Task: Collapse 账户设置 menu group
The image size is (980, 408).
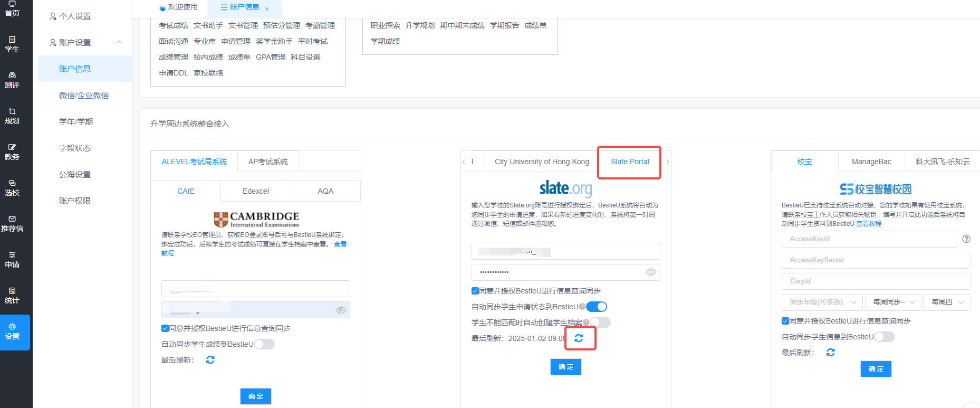Action: (x=85, y=42)
